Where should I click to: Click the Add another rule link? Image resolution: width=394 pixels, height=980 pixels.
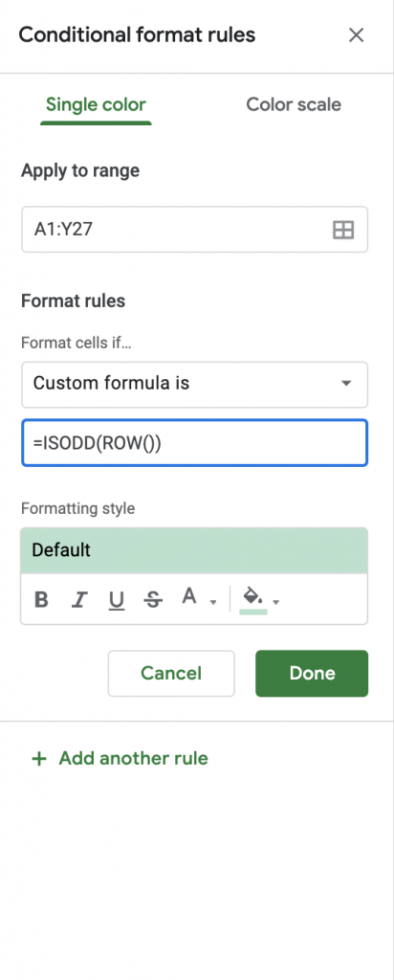point(134,759)
